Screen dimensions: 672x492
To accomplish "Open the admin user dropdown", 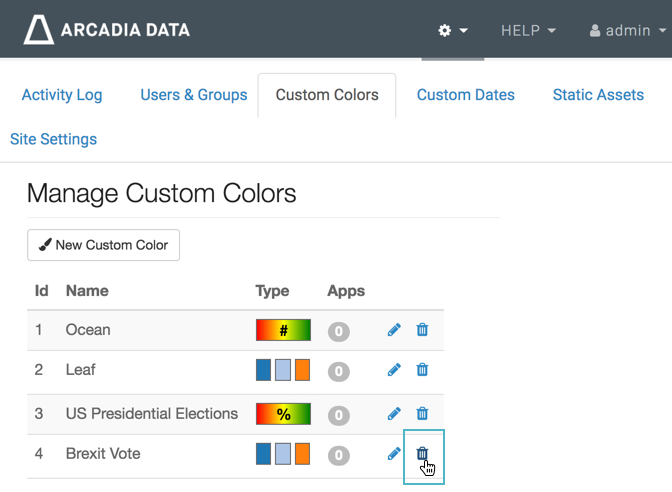I will coord(627,30).
